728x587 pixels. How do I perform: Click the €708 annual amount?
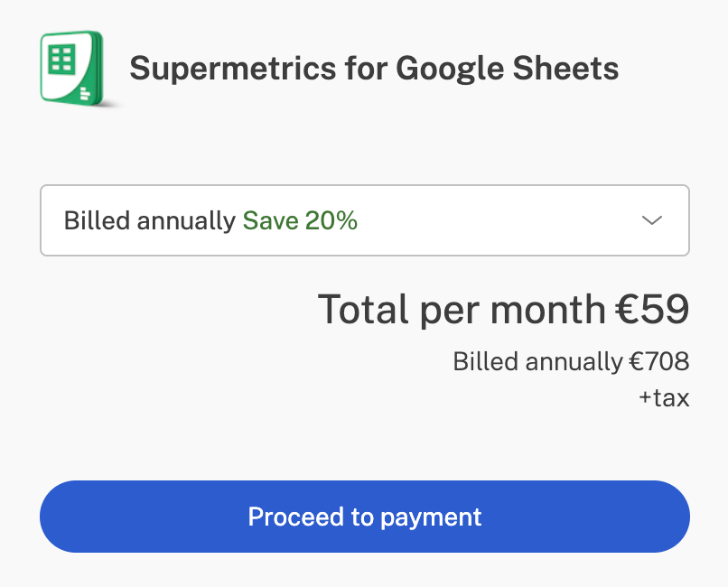(x=659, y=361)
